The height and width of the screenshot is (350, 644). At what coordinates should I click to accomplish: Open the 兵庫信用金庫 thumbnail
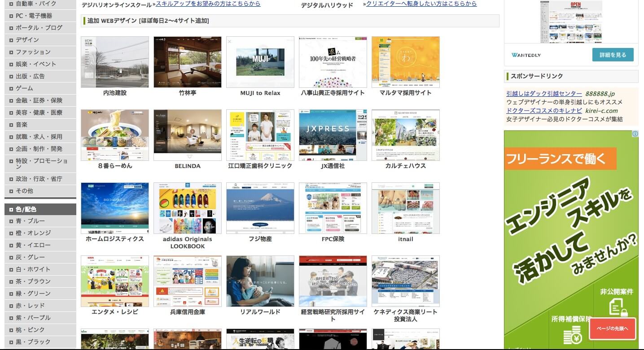[188, 281]
